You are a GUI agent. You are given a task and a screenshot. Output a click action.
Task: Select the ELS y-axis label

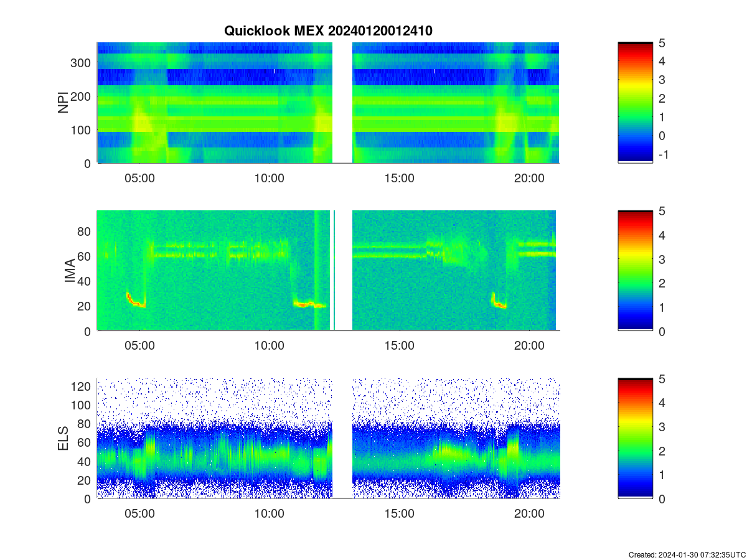pyautogui.click(x=63, y=439)
